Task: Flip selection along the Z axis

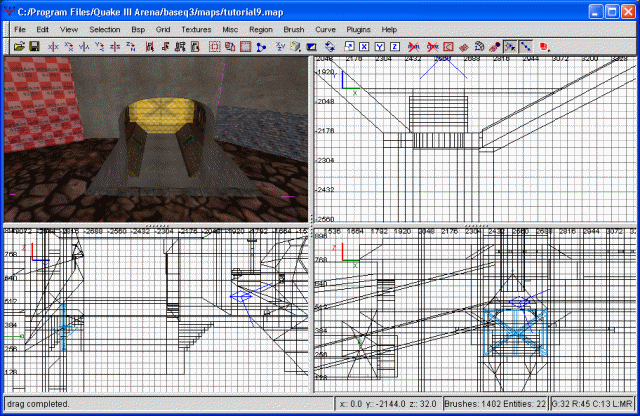Action: point(115,47)
